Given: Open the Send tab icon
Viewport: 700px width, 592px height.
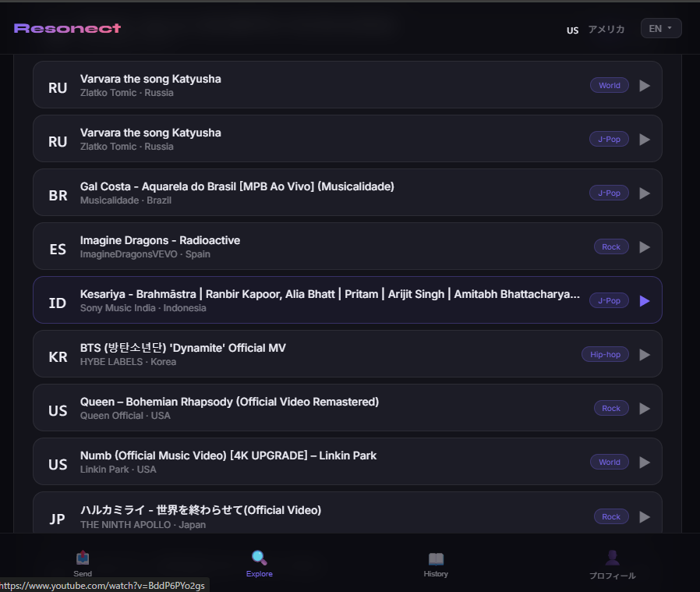Looking at the screenshot, I should pyautogui.click(x=83, y=558).
